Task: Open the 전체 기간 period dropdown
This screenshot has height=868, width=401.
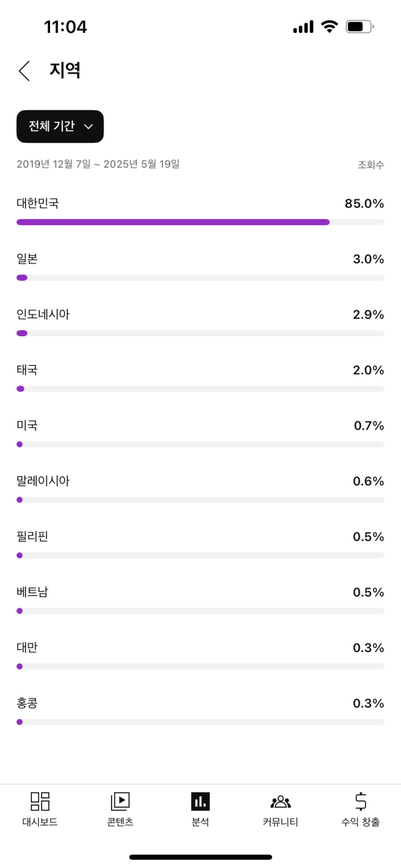Action: pos(60,126)
